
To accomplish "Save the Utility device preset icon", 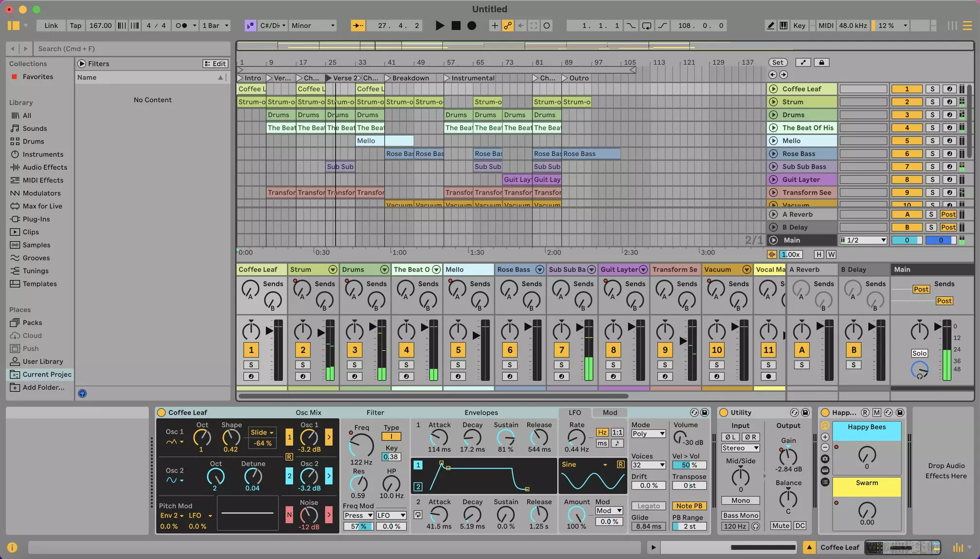I will [x=805, y=413].
